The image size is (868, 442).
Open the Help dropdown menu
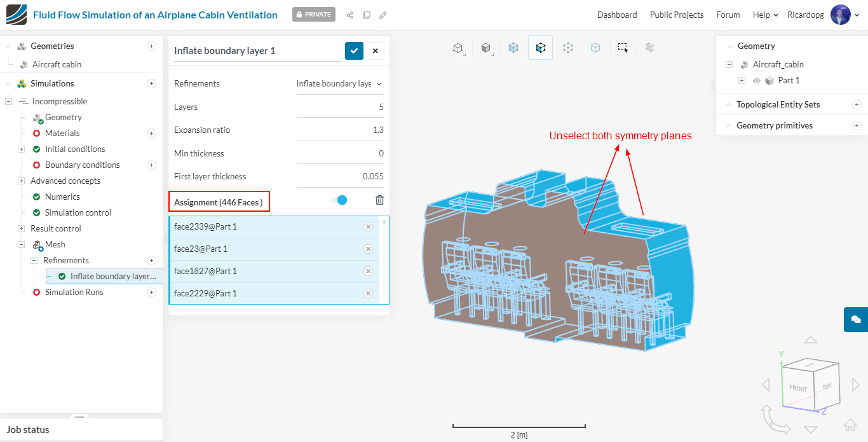[765, 15]
